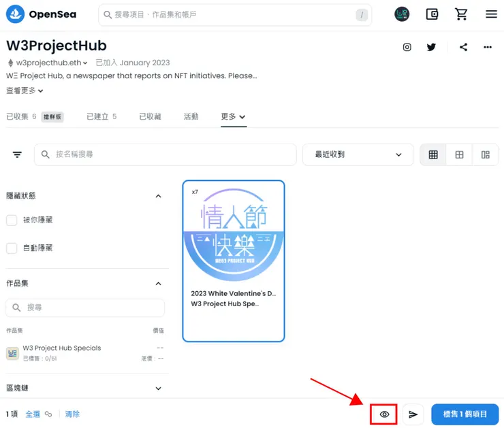Click the 標售 1 個項目 button

tap(464, 414)
